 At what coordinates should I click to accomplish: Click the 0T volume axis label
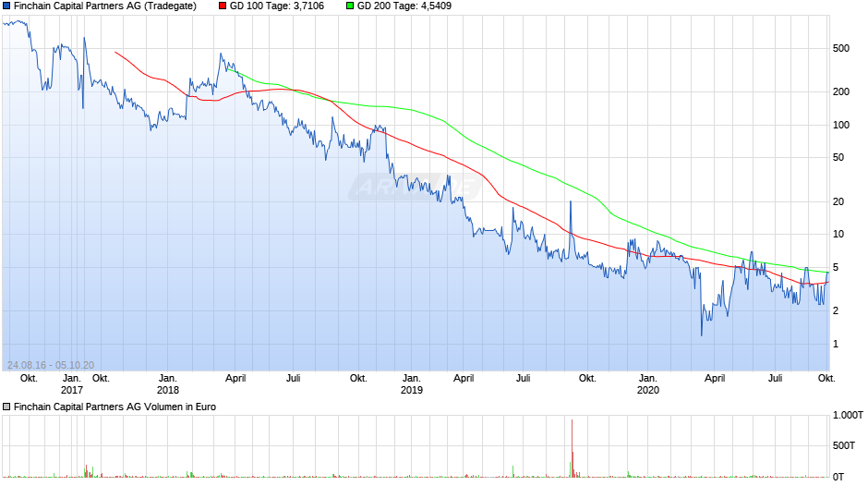[x=838, y=476]
